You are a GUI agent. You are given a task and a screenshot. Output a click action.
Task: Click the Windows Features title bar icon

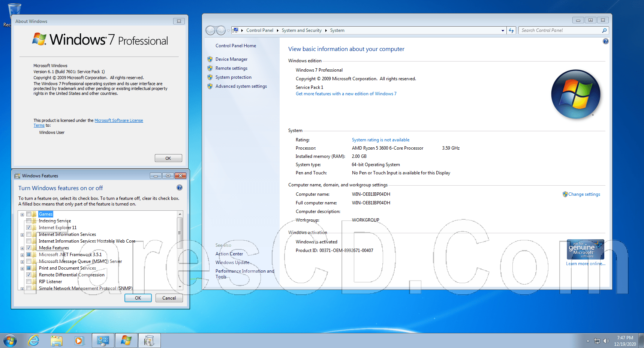click(x=17, y=176)
